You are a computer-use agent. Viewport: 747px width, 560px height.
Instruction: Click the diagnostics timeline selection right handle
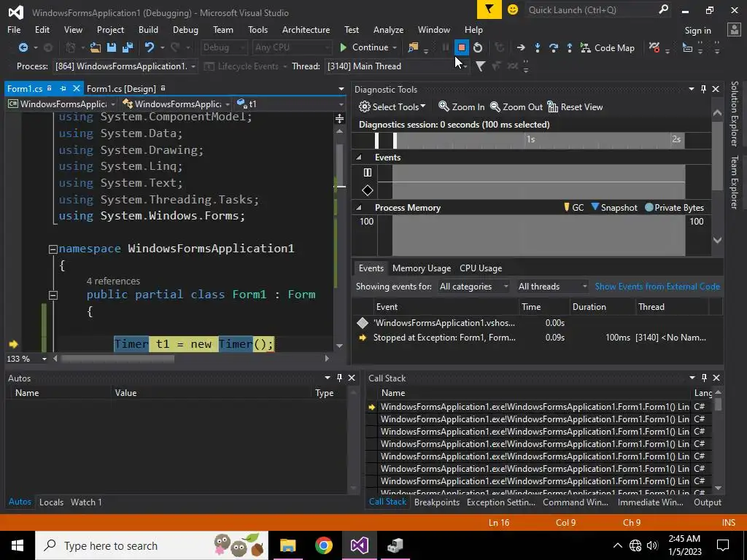(395, 141)
